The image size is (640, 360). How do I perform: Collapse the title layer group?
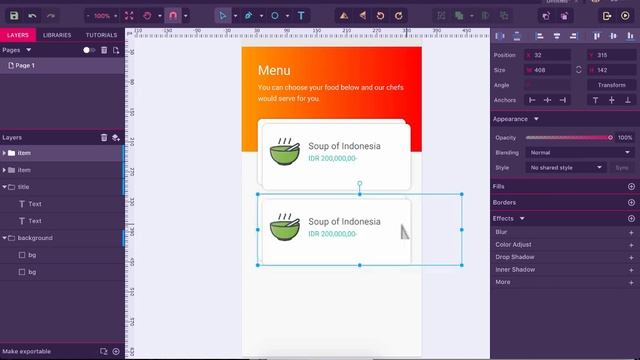click(4, 187)
